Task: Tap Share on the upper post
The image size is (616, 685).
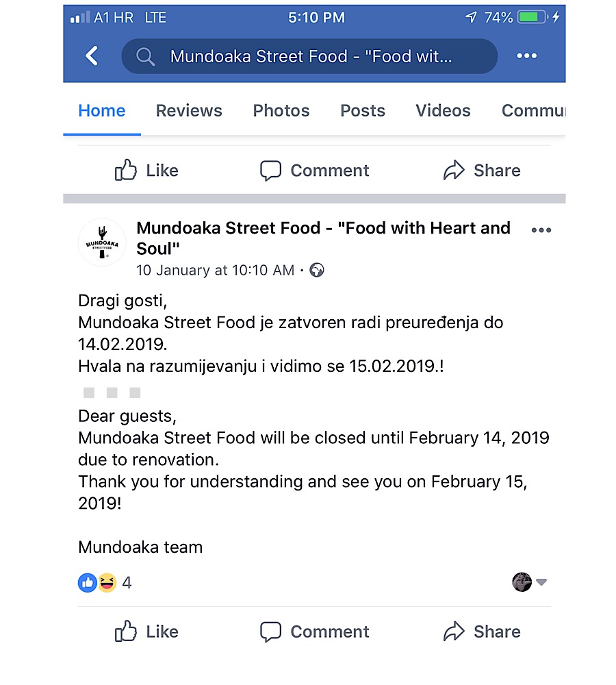Action: click(482, 171)
